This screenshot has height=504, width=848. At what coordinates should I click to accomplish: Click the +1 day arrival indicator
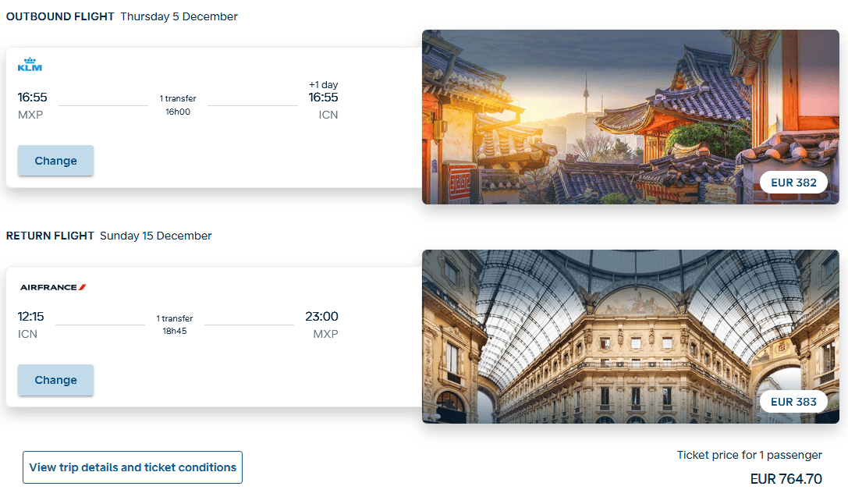pos(323,85)
